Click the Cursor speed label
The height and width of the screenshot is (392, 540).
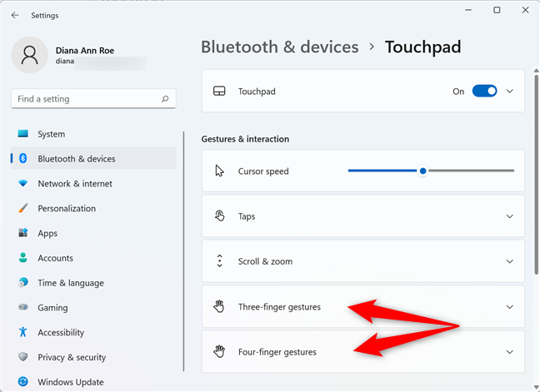coord(263,171)
